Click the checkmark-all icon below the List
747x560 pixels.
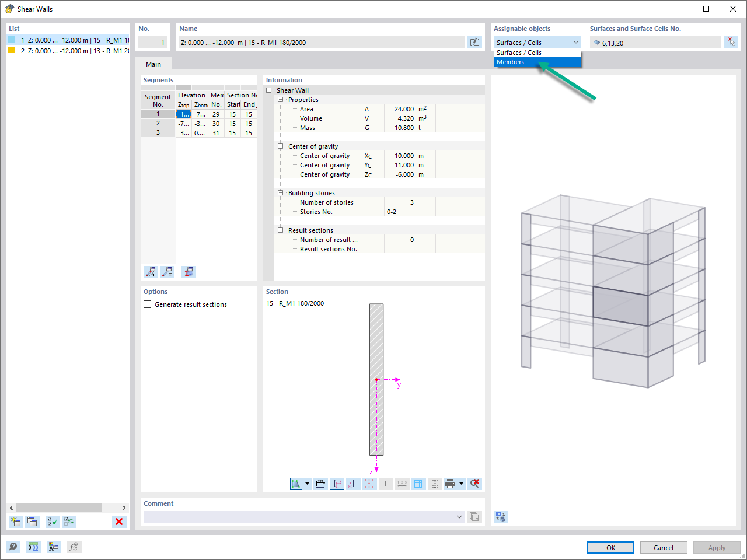(52, 521)
